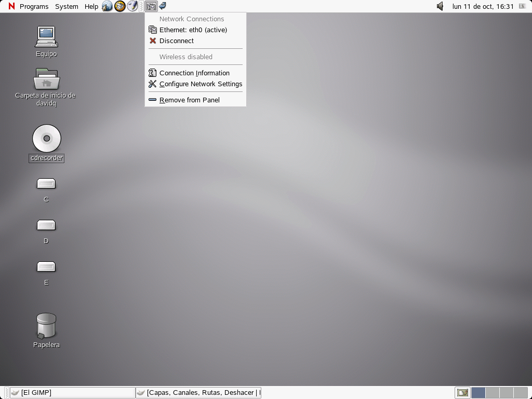Switch to the third workspace
Screen dimensions: 532x399
[x=507, y=393]
